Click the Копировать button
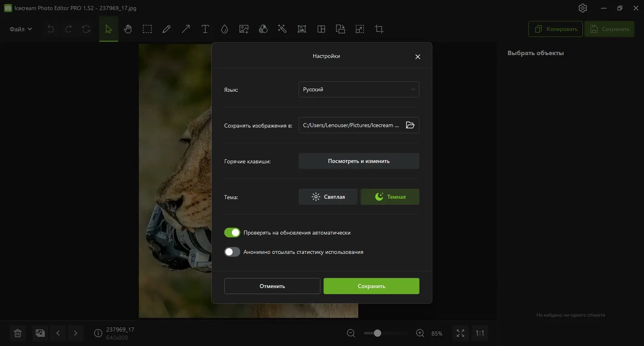644x346 pixels. click(555, 29)
